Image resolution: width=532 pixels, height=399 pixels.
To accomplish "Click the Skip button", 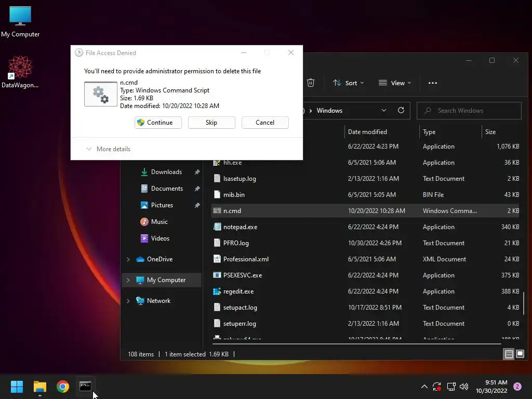I will [211, 123].
